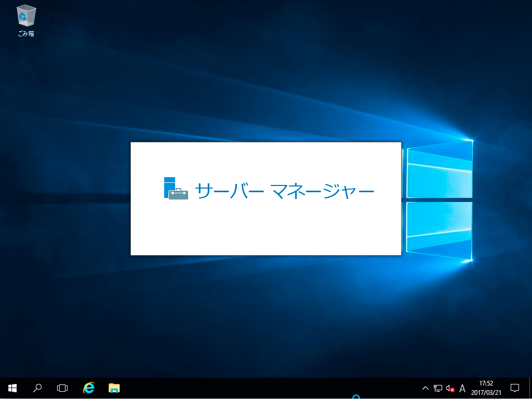Toggle the IME input mode indicator A
Screen dimensions: 532x399
(x=462, y=388)
